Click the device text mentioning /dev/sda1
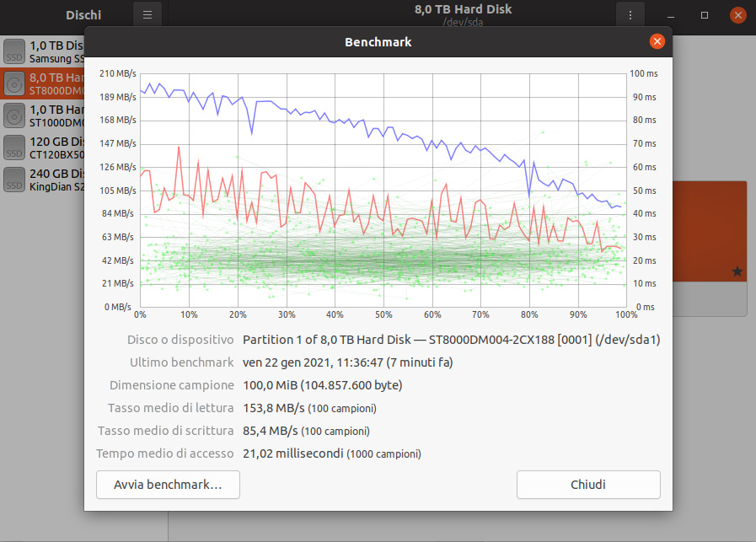Viewport: 756px width, 542px height. tap(451, 340)
